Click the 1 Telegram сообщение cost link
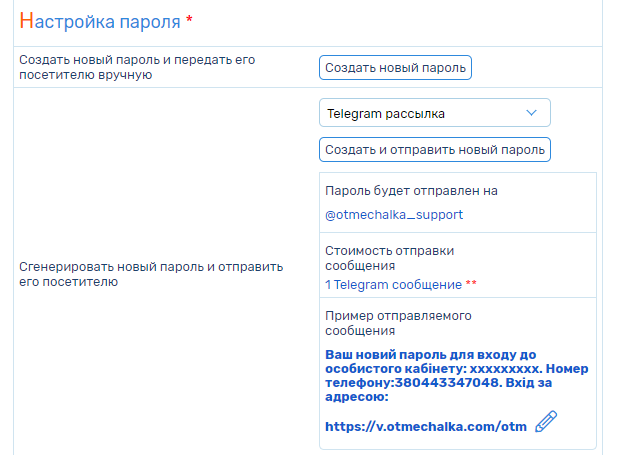Screen dimensions: 622x455 pos(394,284)
